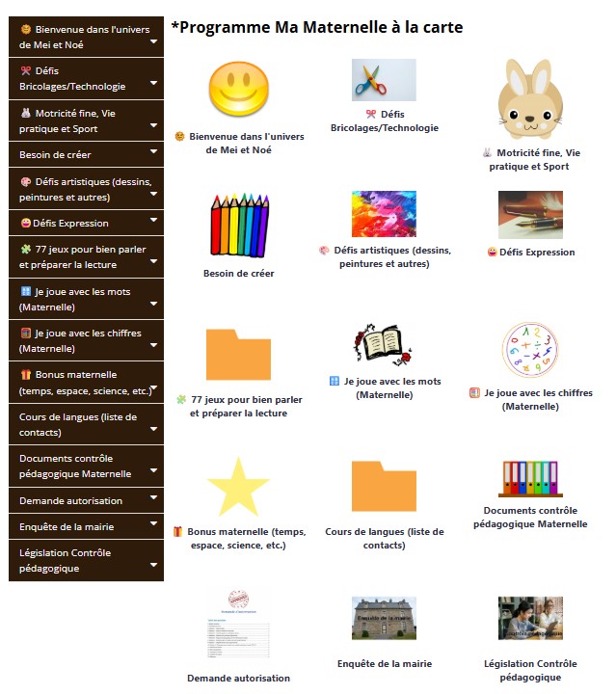The height and width of the screenshot is (694, 616).
Task: Open the scissors Défis Bricolages thumbnail
Action: pyautogui.click(x=384, y=80)
